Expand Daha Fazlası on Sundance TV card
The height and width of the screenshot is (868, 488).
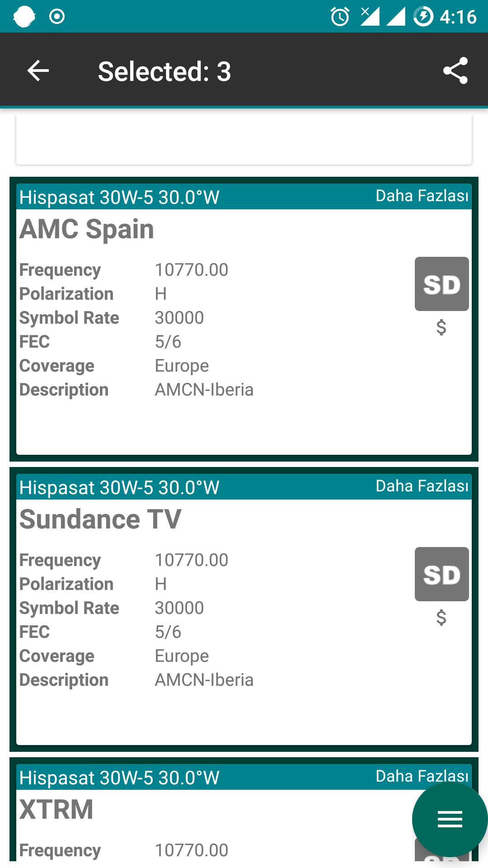coord(422,486)
